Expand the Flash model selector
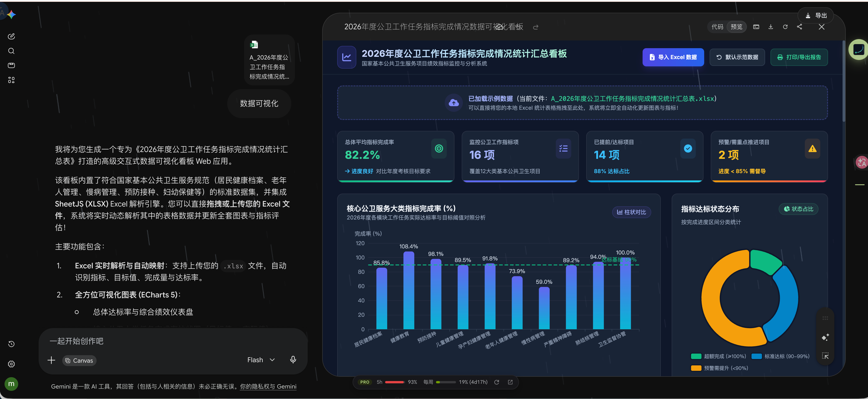The height and width of the screenshot is (399, 868). pos(261,360)
